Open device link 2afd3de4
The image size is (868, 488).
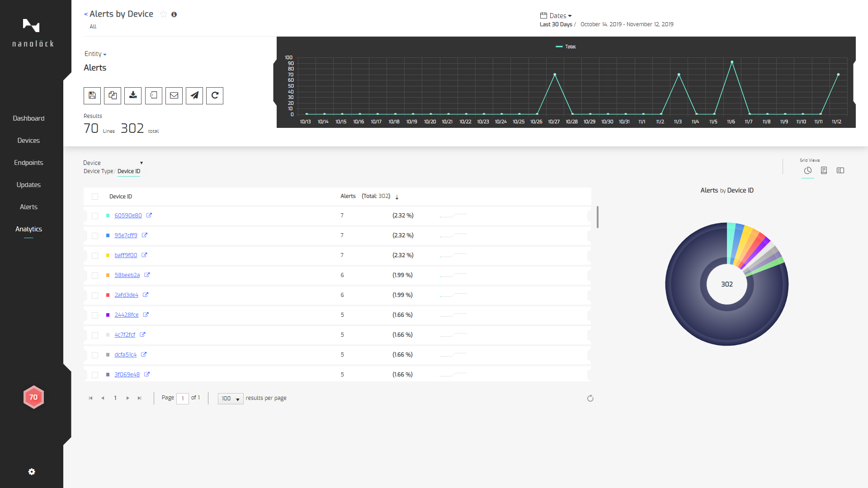[x=126, y=295]
